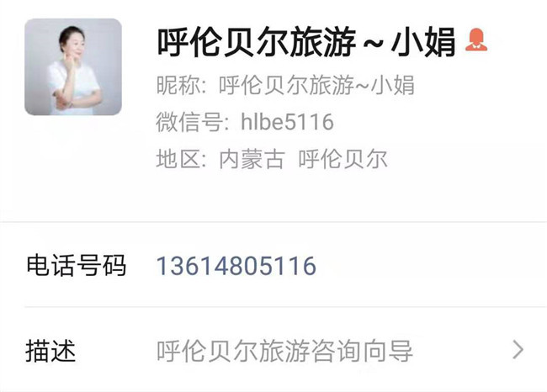Viewport: 547px width, 392px height.
Task: Tap the 昵称 nickname line
Action: click(285, 85)
